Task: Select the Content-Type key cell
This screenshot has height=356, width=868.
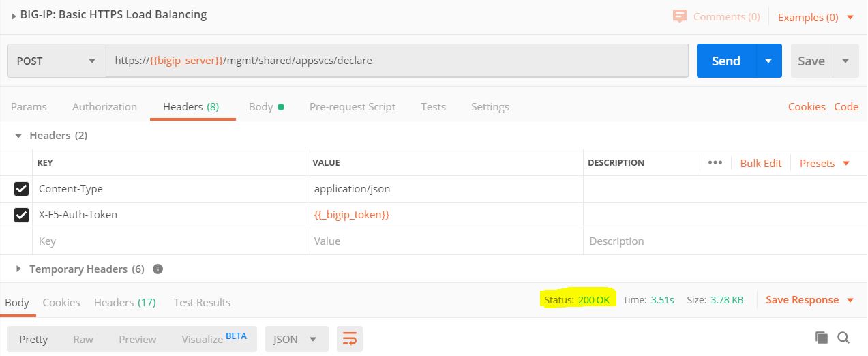Action: point(170,189)
